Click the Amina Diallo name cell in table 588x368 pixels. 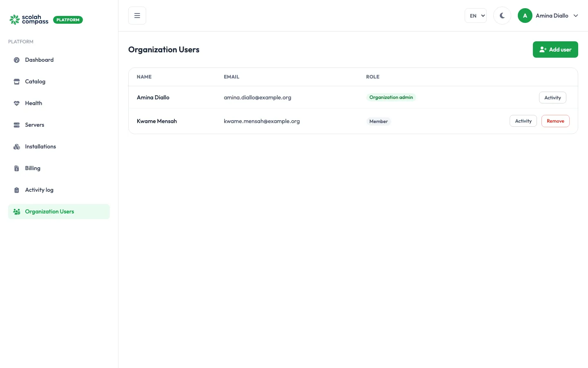[x=153, y=98]
